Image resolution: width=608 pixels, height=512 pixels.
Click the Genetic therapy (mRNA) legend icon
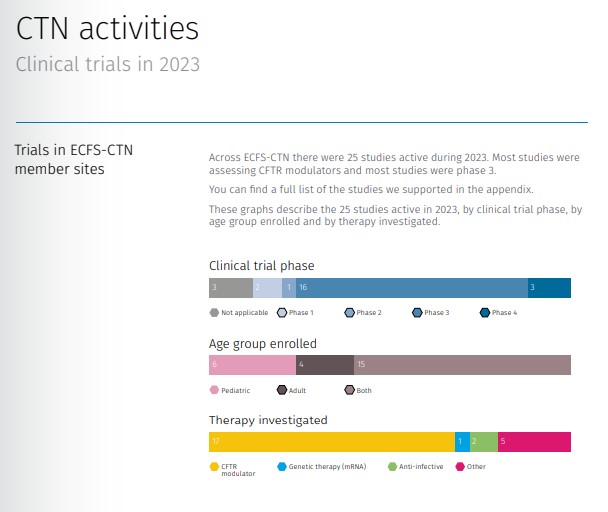282,466
